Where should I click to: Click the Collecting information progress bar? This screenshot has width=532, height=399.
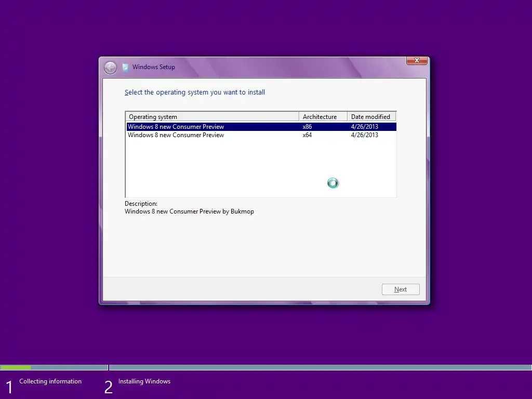(54, 367)
